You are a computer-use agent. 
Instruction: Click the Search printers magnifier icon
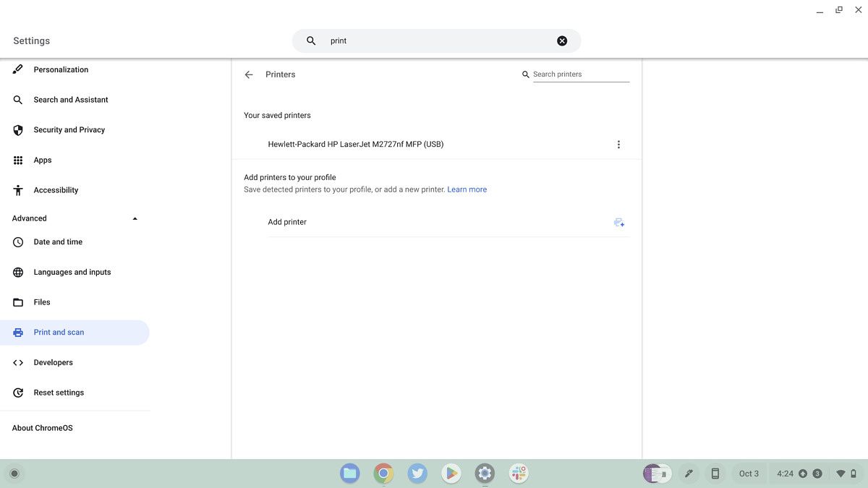coord(526,74)
